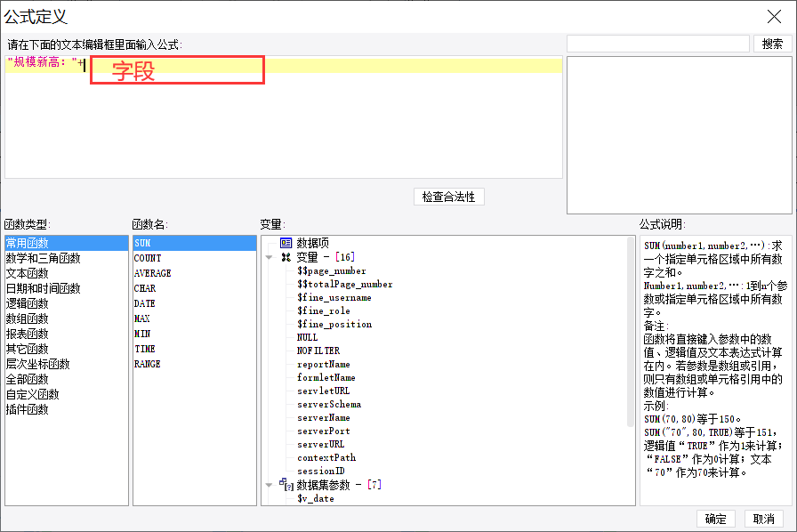This screenshot has width=797, height=532.
Task: Click into the search input field
Action: [x=658, y=44]
